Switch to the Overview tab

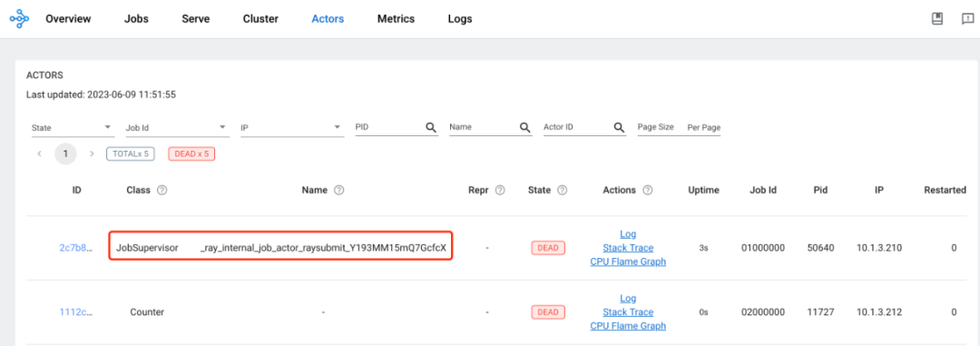point(68,19)
